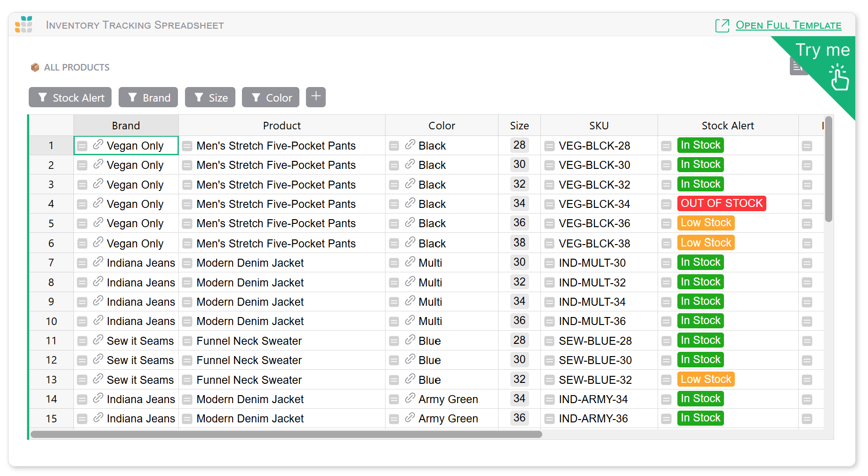868x476 pixels.
Task: Select the Brand column header
Action: point(126,126)
